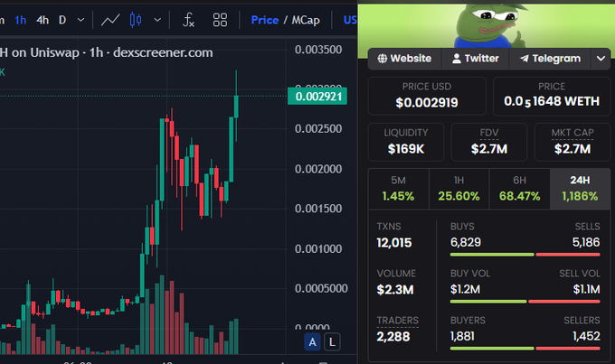Expand more social links chevron

click(x=601, y=59)
